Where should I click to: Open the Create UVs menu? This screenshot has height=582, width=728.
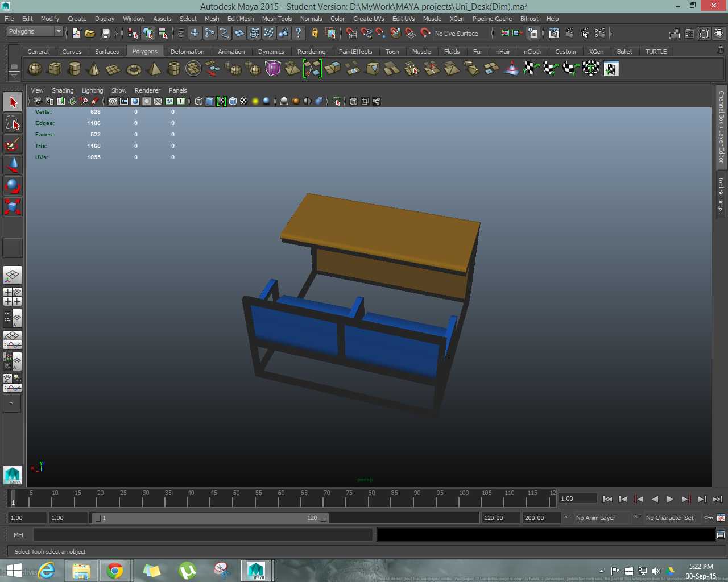click(x=369, y=19)
